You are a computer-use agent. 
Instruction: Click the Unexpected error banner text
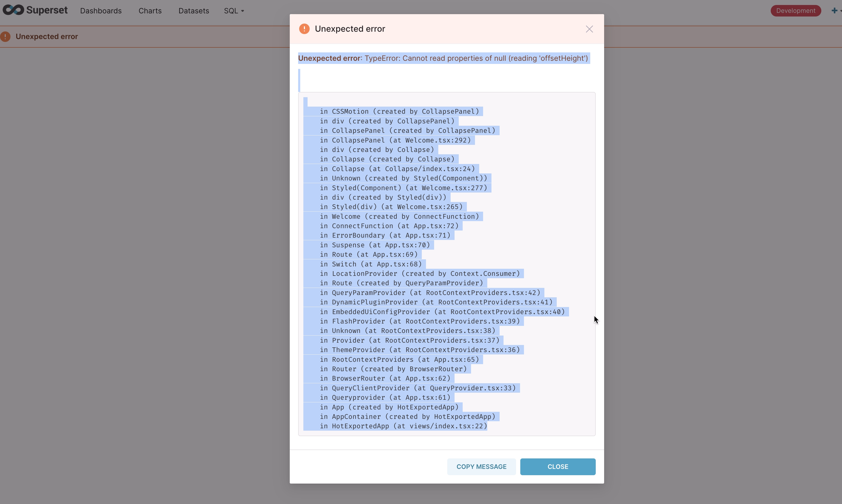coord(47,37)
